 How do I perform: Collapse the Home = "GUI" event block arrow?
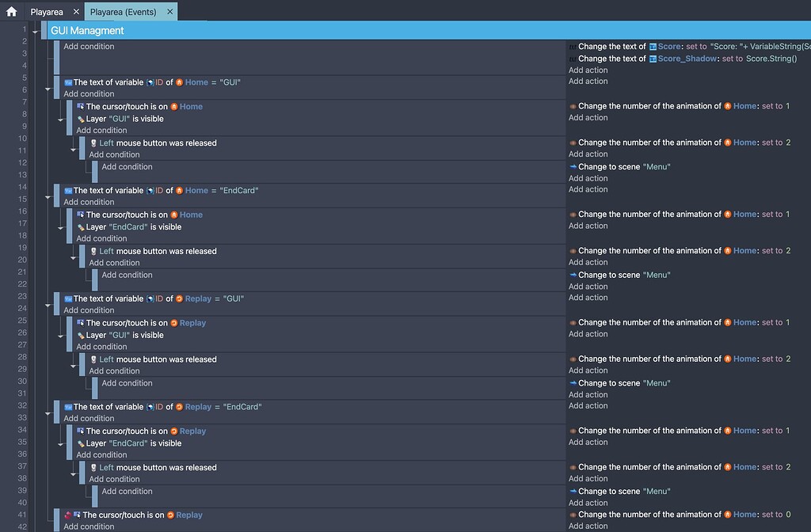tap(48, 87)
